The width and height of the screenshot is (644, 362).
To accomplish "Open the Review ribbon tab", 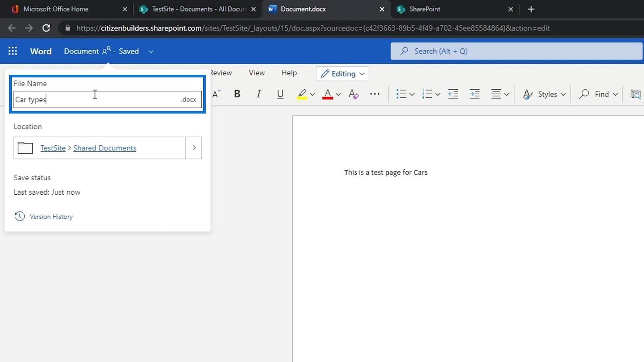I will click(x=221, y=73).
